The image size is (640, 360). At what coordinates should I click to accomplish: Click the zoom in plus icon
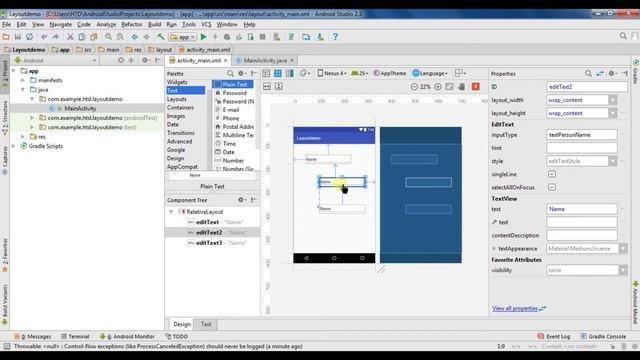(x=438, y=87)
